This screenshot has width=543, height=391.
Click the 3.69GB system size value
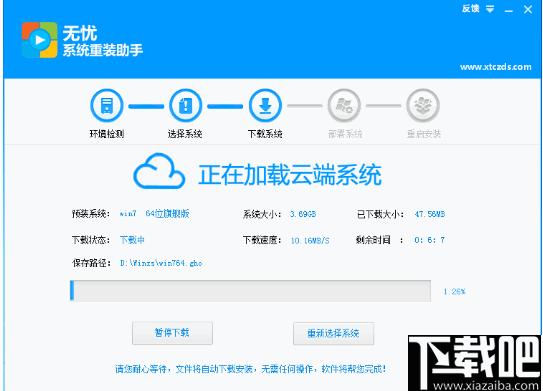pyautogui.click(x=303, y=214)
